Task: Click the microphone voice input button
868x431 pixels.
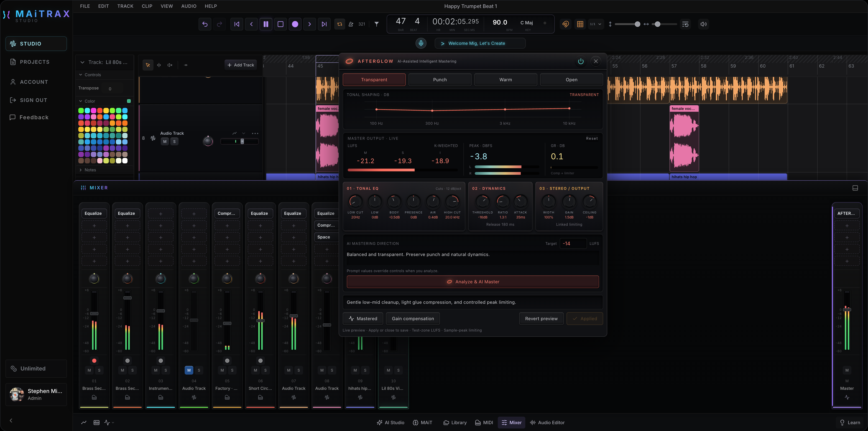Action: pyautogui.click(x=421, y=43)
